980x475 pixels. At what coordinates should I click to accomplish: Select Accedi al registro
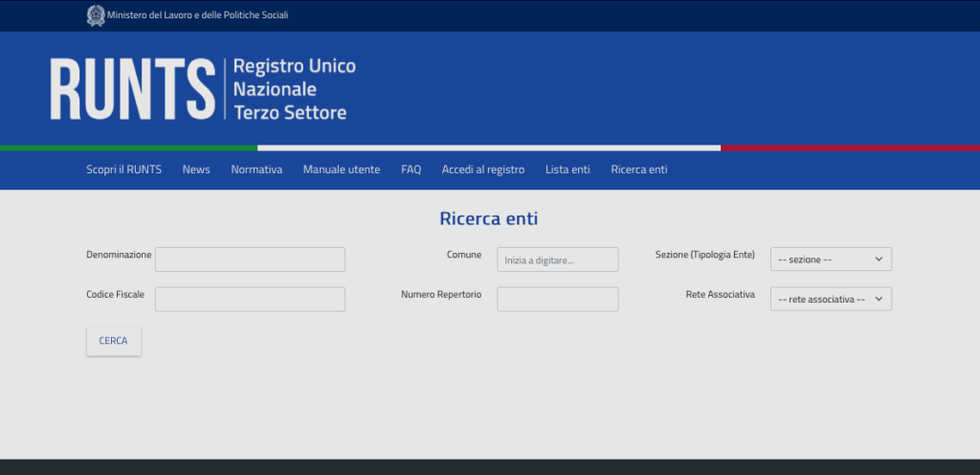click(483, 170)
